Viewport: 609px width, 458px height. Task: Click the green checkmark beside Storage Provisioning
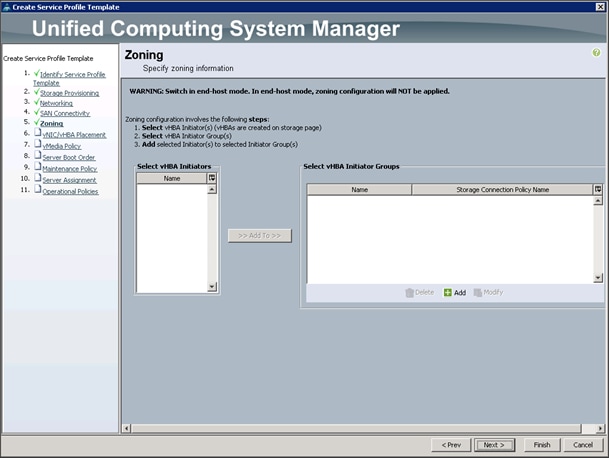click(x=37, y=92)
